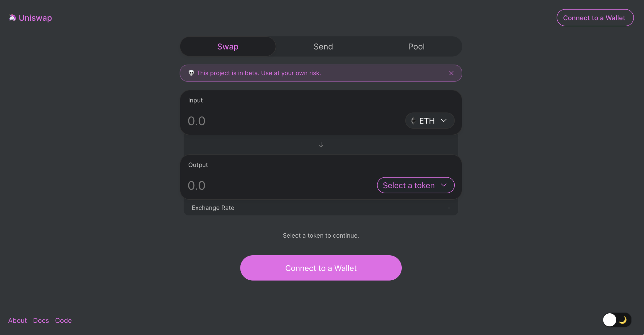Click the down arrow between Input and Output

321,145
